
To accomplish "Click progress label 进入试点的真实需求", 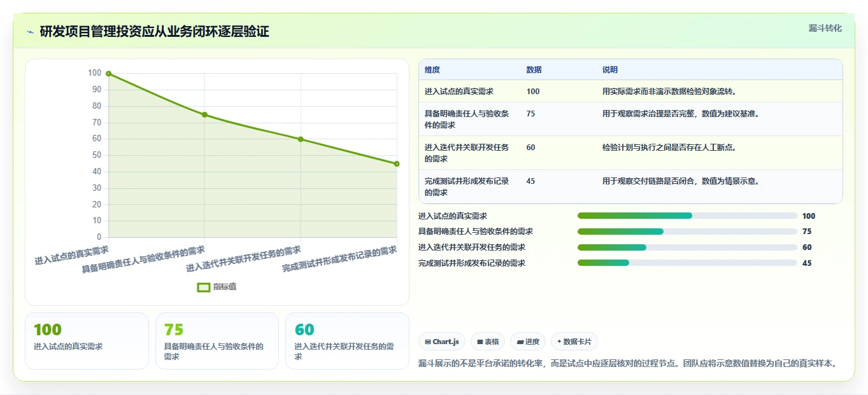I will point(453,216).
